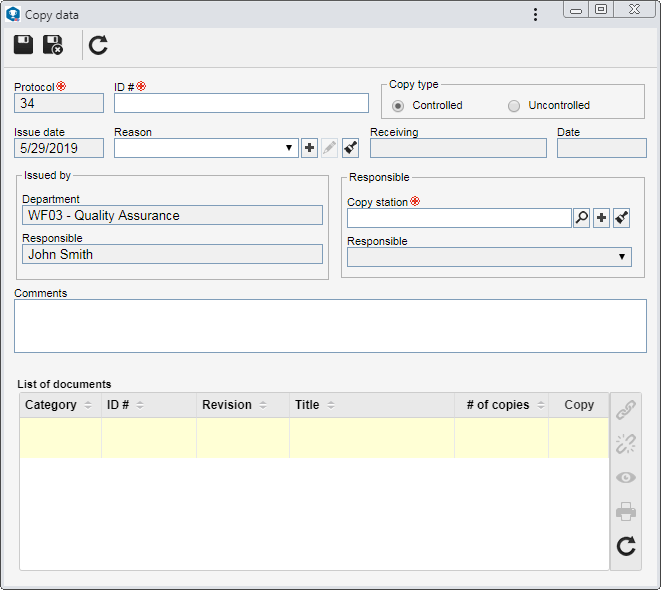661x590 pixels.
Task: Sort documents by # of copies column
Action: [541, 405]
